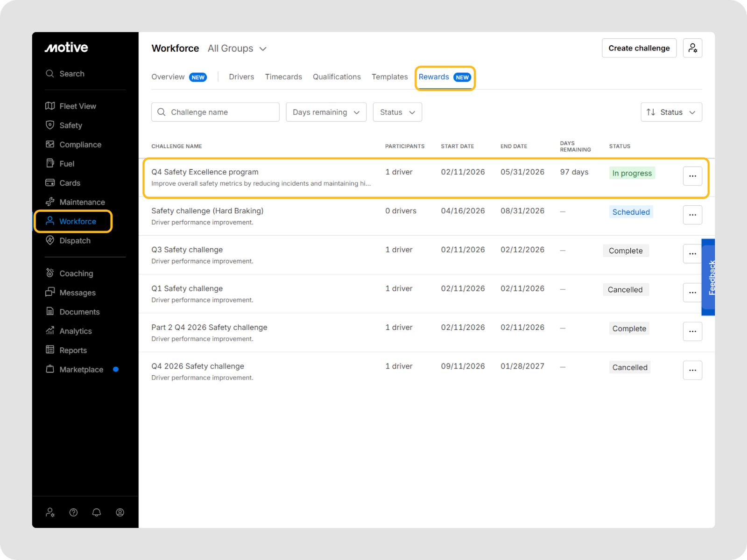Open the Feedback side tab

(709, 277)
